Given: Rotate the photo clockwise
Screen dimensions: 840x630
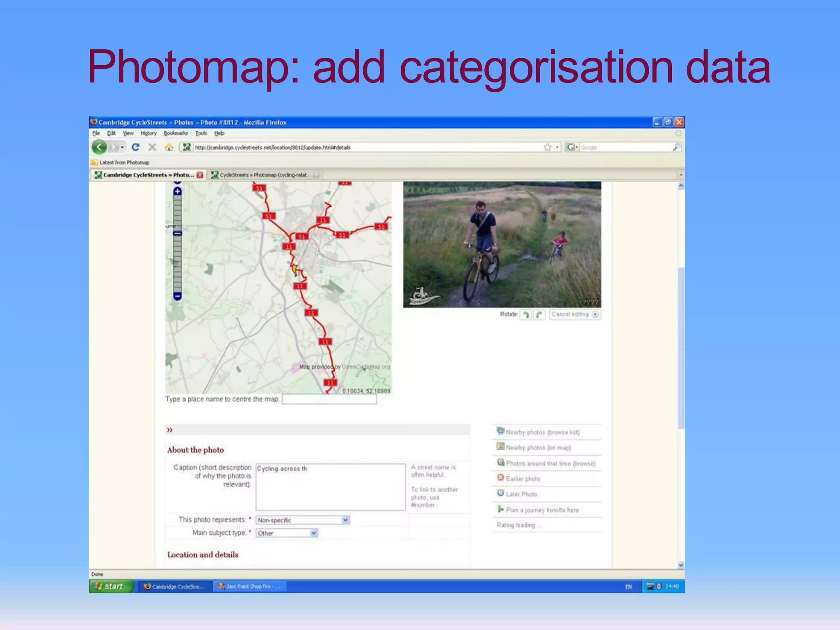Looking at the screenshot, I should point(539,315).
